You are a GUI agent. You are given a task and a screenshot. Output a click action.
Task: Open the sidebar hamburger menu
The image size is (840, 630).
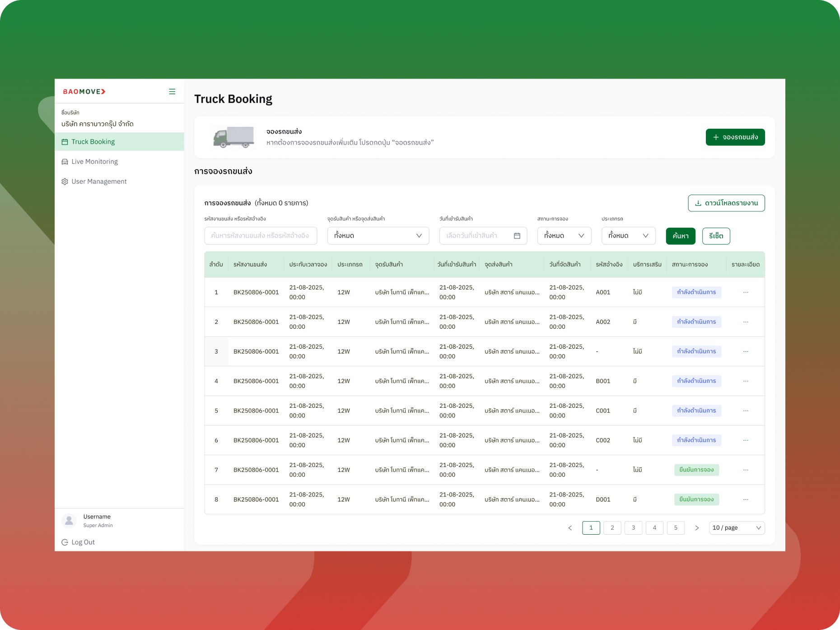click(x=172, y=91)
